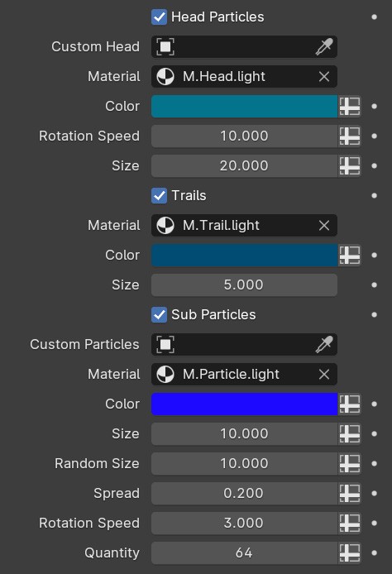Disable the Head Particles checkbox
The height and width of the screenshot is (574, 392).
[x=160, y=17]
